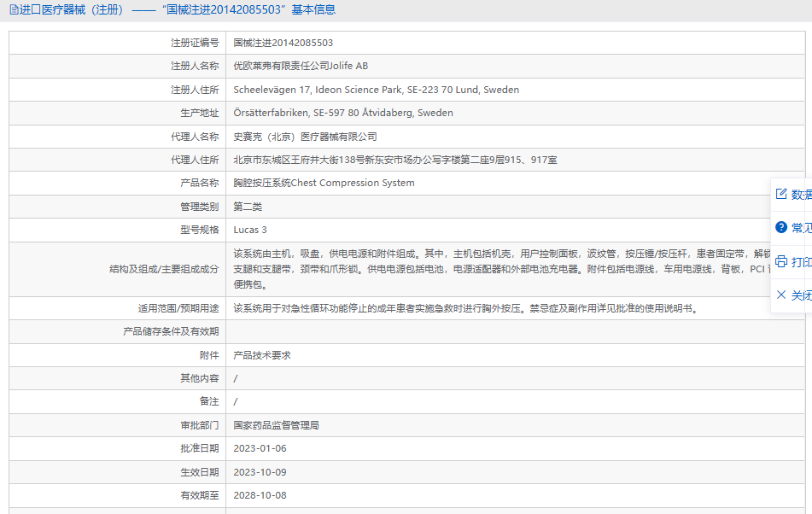
Task: Click the approving department 国家药品监督管理局
Action: coord(276,425)
